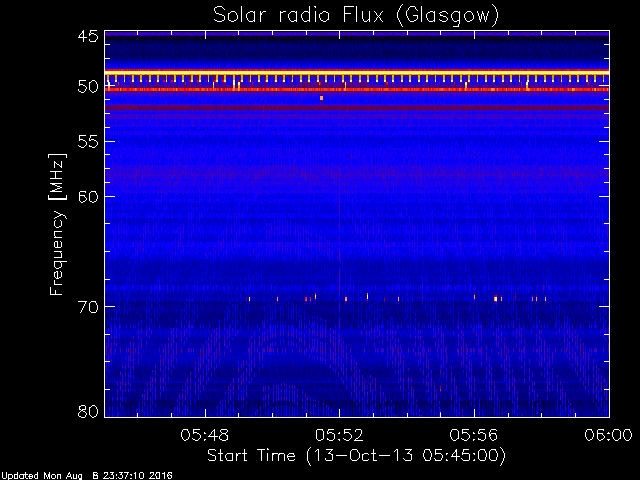Viewport: 640px width, 480px height.
Task: Click the 55 frequency tick label
Action: (88, 142)
